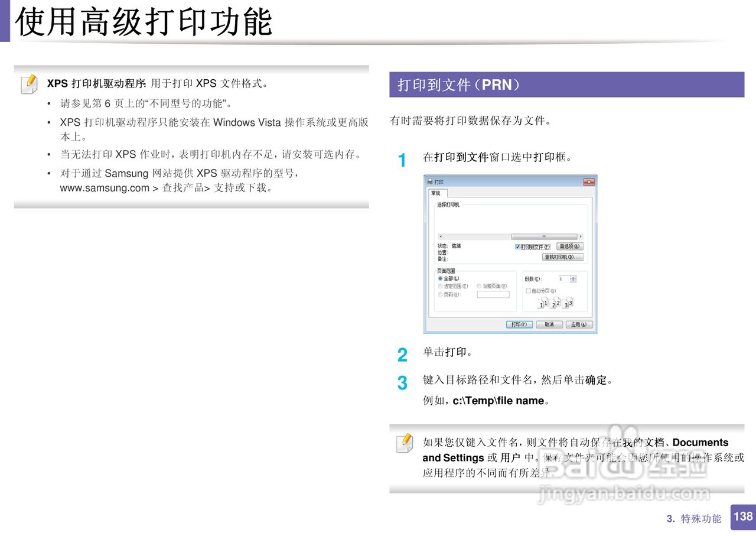Choose the 当前页面 radio button

479,286
